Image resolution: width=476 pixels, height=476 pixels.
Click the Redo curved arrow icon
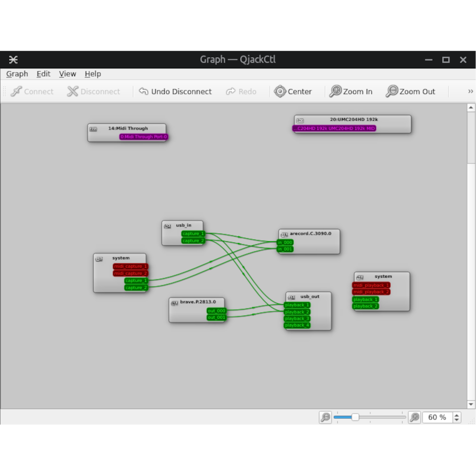232,91
